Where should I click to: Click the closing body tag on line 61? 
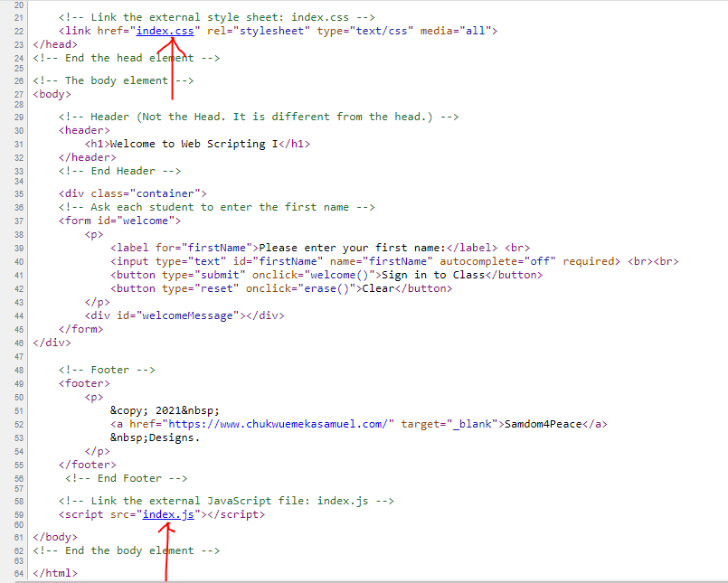[55, 538]
